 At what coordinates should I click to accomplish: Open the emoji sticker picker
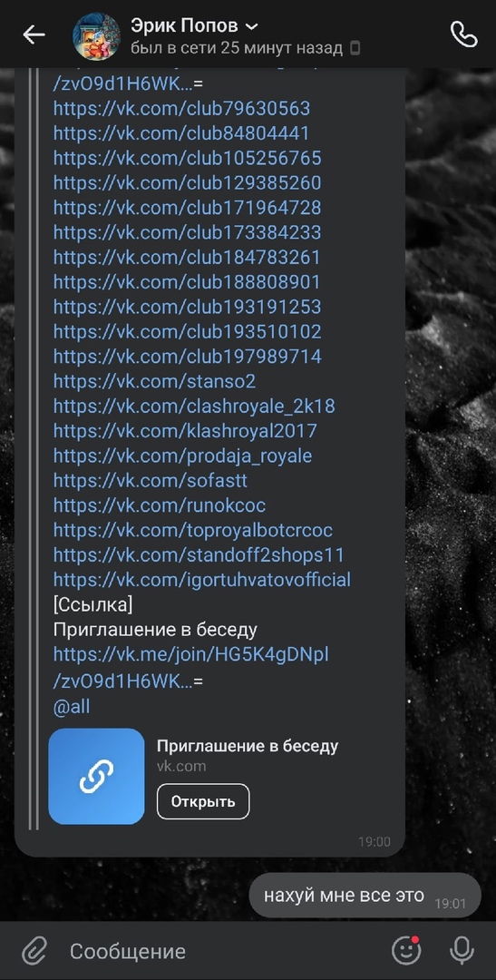pyautogui.click(x=406, y=951)
